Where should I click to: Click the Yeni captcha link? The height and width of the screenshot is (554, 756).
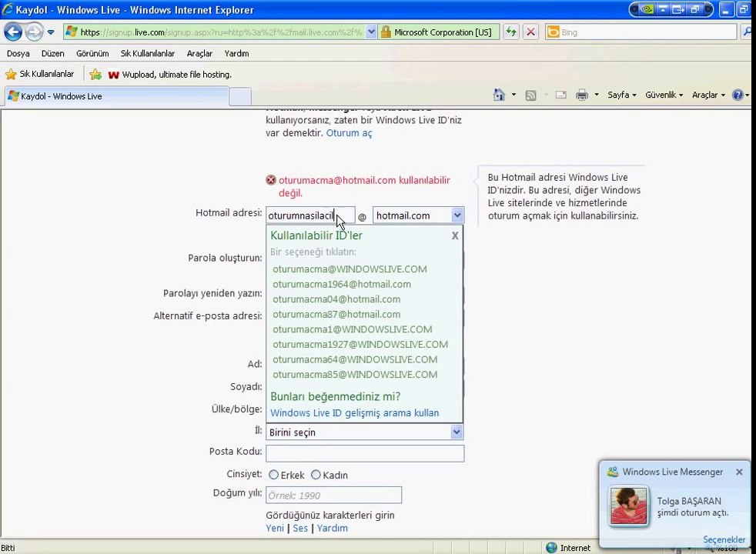(x=275, y=528)
